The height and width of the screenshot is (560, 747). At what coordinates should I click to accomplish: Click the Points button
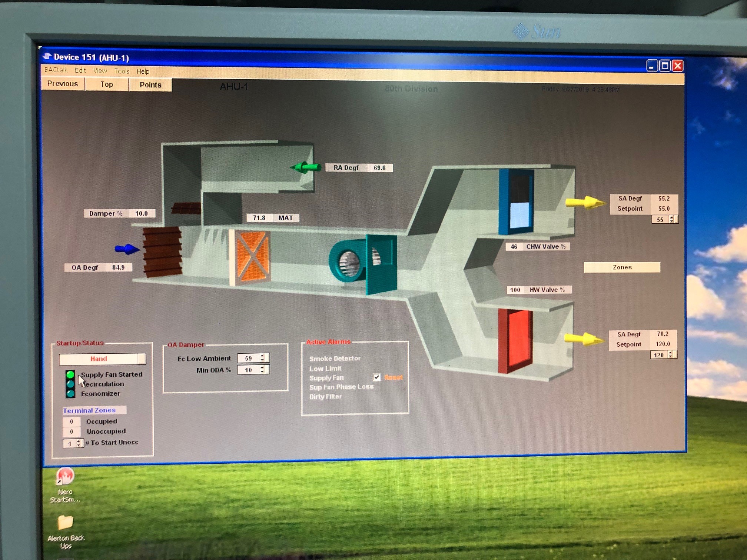coord(150,85)
